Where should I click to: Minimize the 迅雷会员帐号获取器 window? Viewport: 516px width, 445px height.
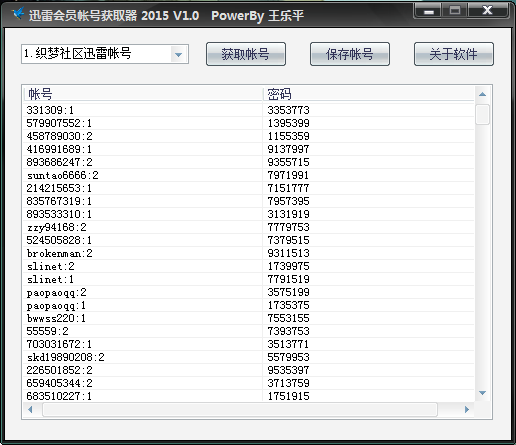[429, 11]
